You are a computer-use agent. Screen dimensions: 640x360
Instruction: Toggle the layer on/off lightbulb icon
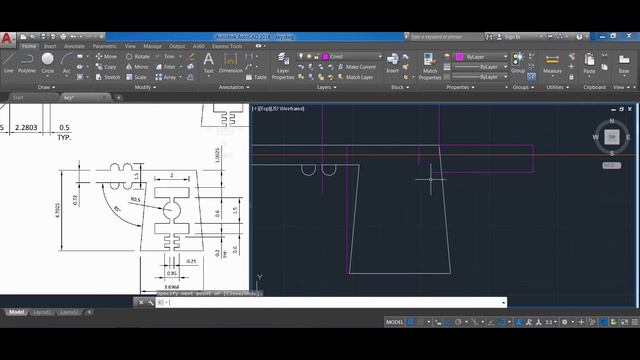click(x=301, y=56)
